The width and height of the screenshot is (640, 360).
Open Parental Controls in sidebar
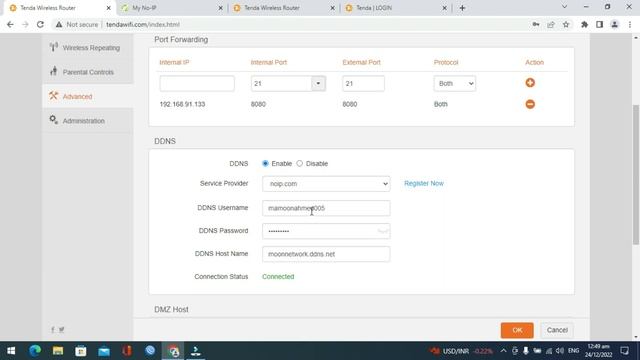87,72
